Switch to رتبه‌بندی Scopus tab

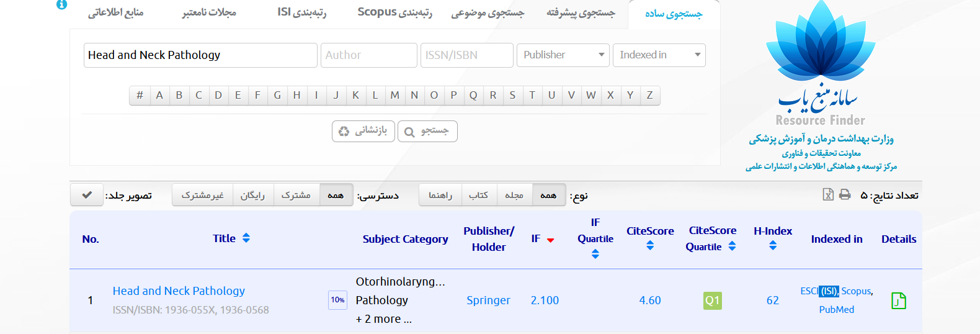click(394, 12)
